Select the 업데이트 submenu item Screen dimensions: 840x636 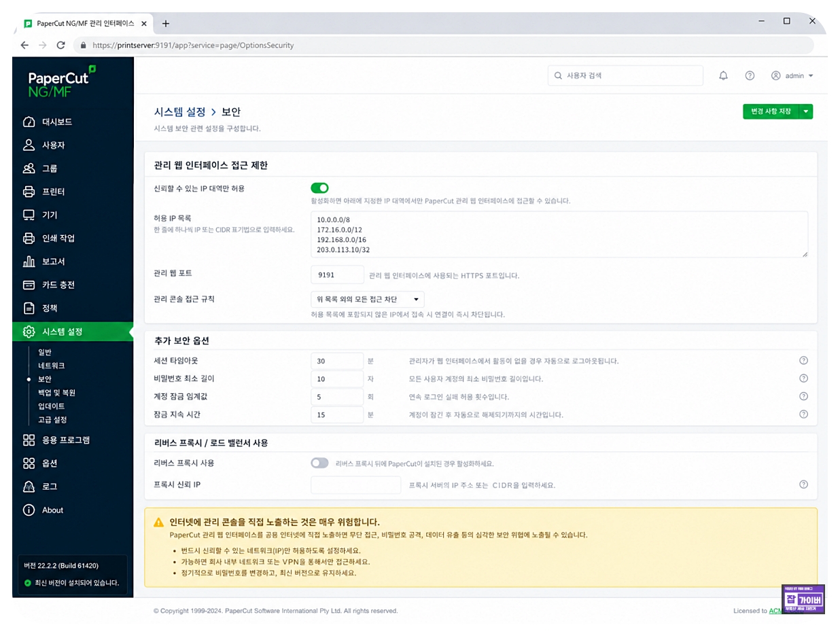click(x=52, y=406)
